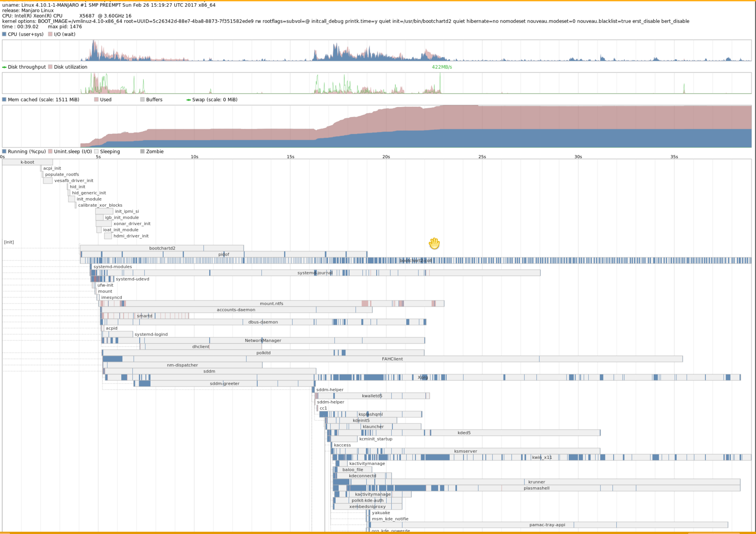Click the hdmi_driver_init label
This screenshot has height=534, width=756.
point(131,236)
